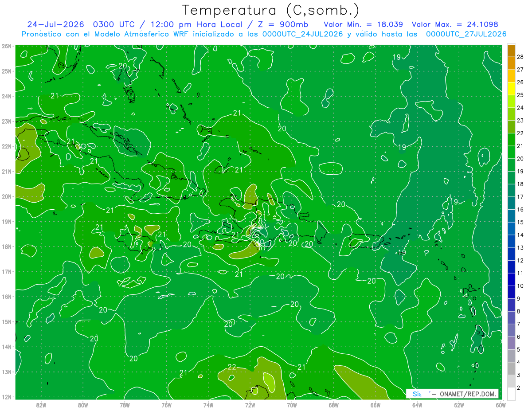Click the 60W longitude axis label
Image resolution: width=532 pixels, height=411 pixels.
(501, 404)
